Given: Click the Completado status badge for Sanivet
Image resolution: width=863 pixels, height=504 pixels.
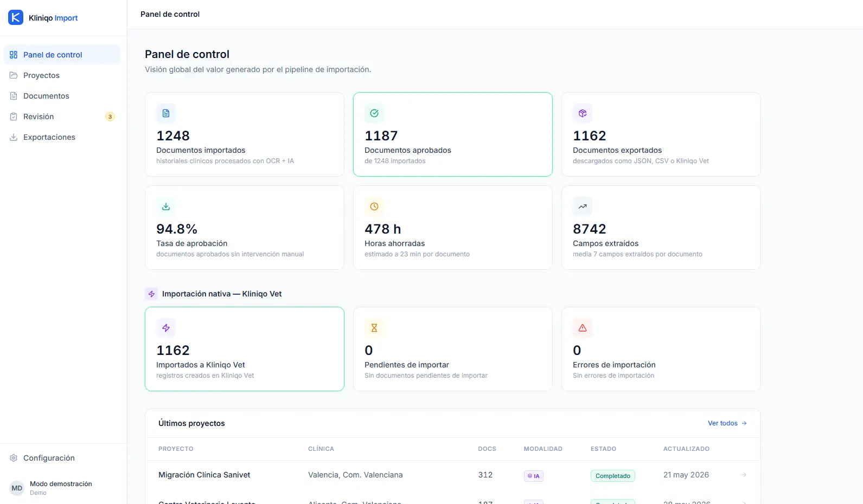Looking at the screenshot, I should [x=613, y=476].
